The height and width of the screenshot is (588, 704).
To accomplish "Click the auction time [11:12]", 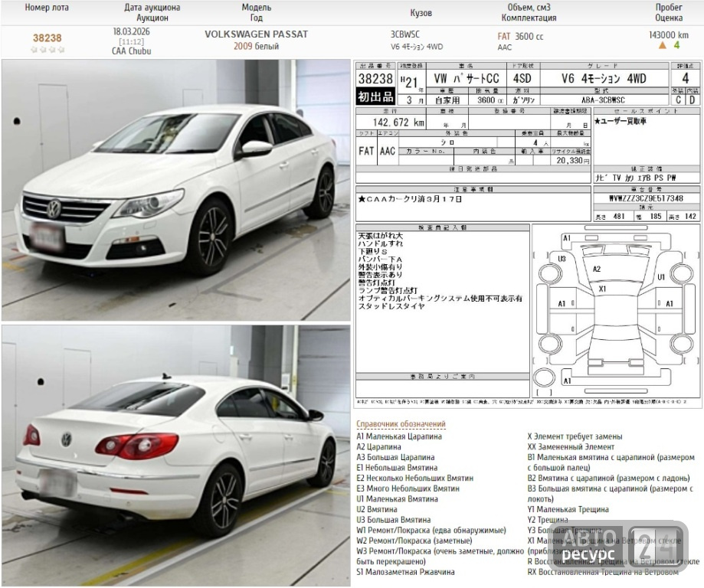I will point(132,41).
